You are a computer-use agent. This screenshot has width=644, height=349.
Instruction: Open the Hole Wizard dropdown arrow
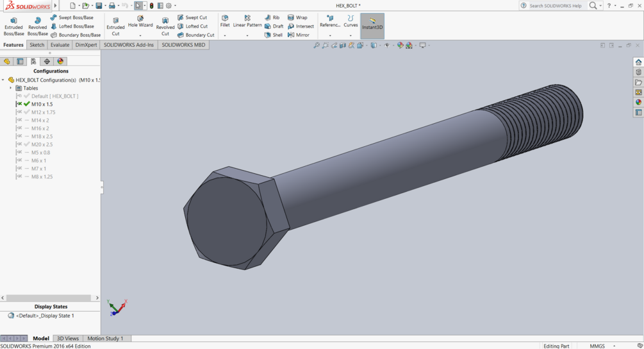tap(140, 35)
